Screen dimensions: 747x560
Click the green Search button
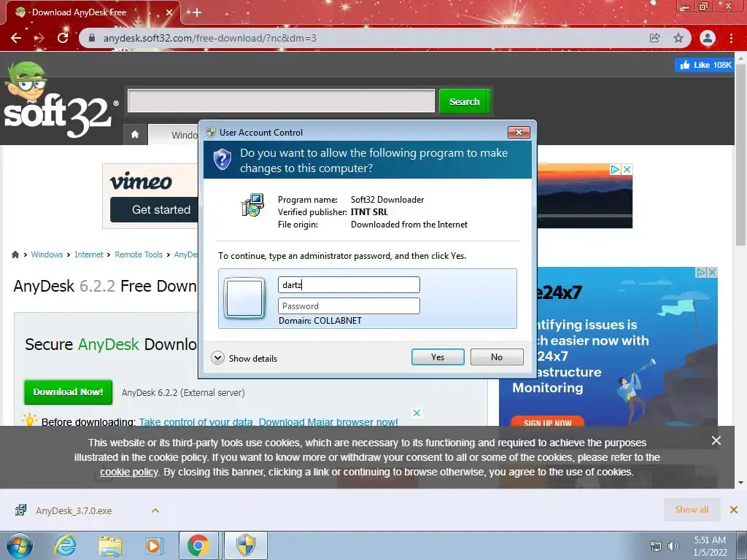click(x=465, y=101)
